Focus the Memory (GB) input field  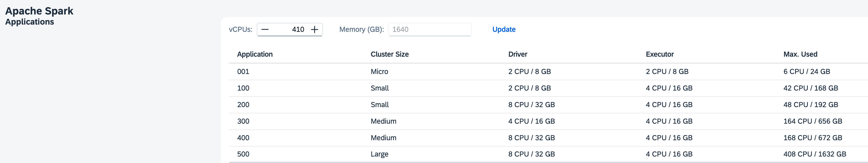[430, 29]
